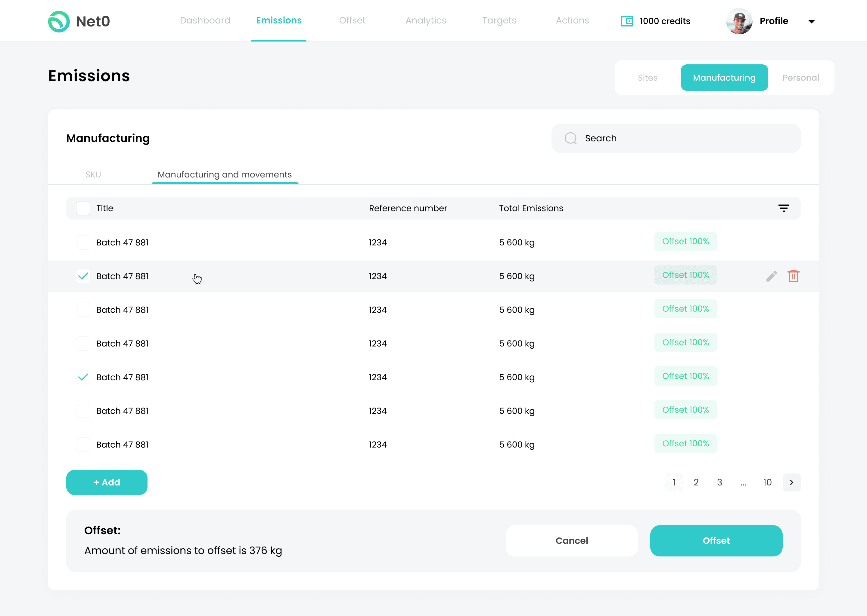Click the delete (trash) icon on Batch 47881

(793, 276)
